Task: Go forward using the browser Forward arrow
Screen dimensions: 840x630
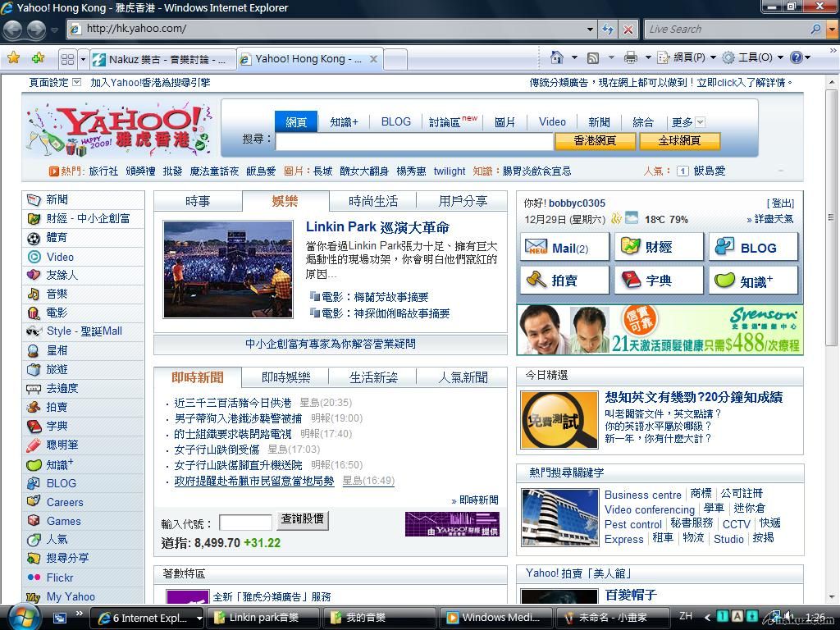Action: coord(36,29)
